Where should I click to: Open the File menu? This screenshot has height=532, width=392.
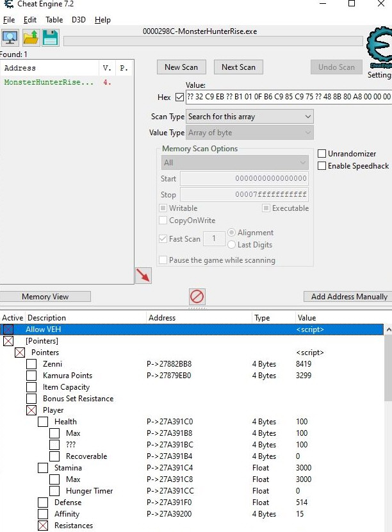(x=9, y=20)
